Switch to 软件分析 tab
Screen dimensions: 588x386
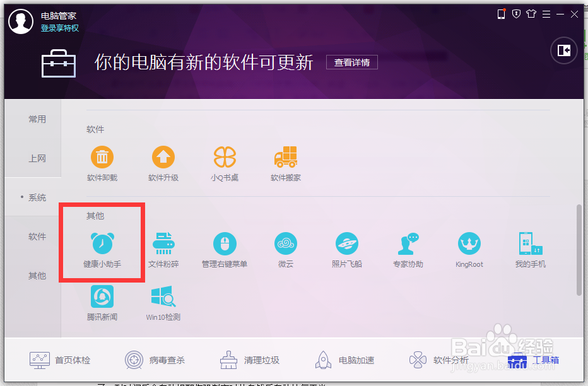(439, 360)
